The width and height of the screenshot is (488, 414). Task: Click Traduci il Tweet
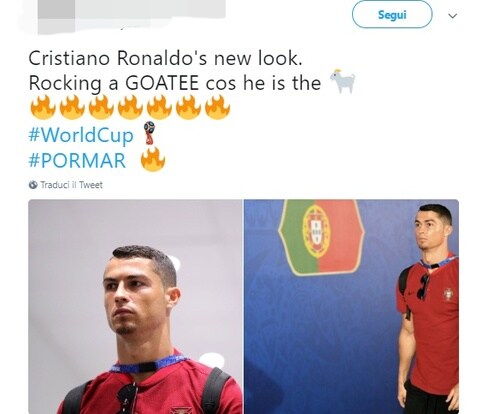click(71, 185)
